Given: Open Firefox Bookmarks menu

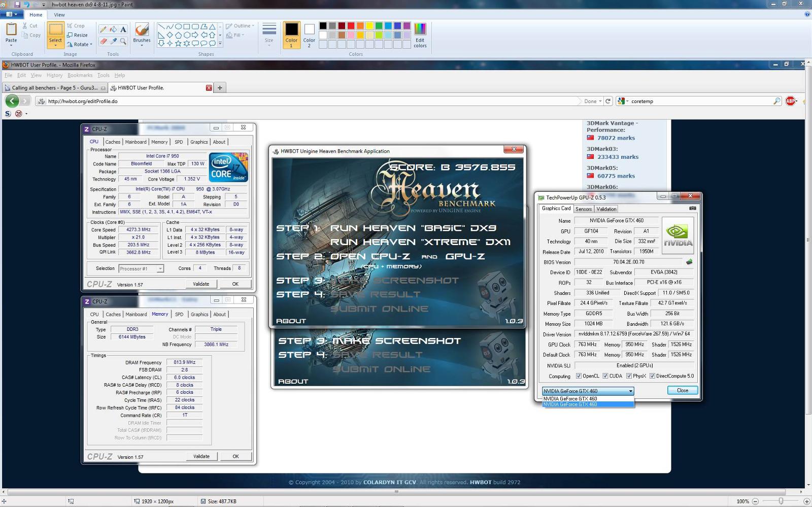Looking at the screenshot, I should (x=80, y=75).
